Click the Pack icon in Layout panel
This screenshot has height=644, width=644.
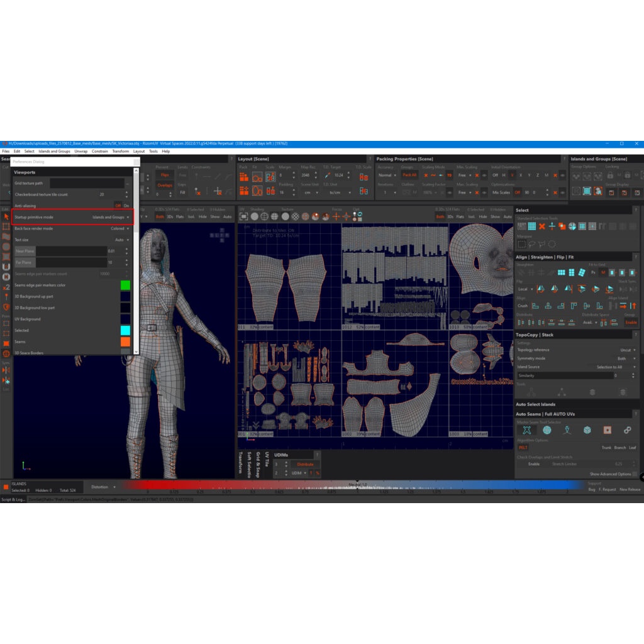243,177
